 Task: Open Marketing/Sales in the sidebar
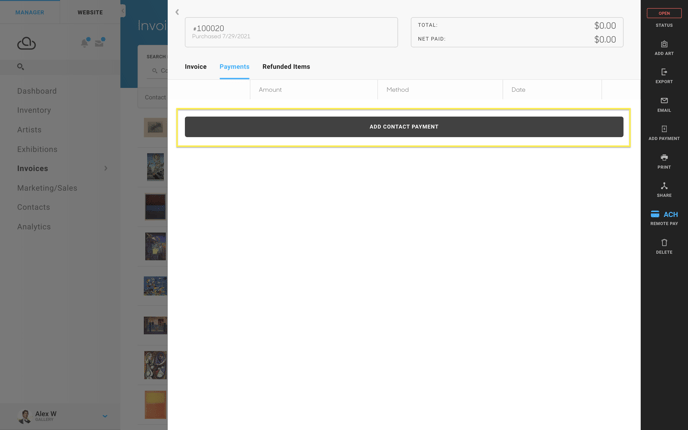tap(47, 188)
